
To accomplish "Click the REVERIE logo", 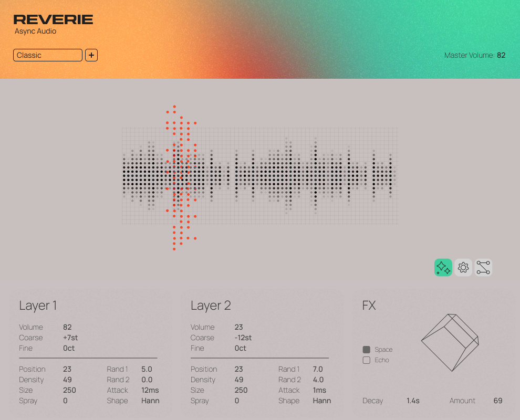I will coord(53,20).
